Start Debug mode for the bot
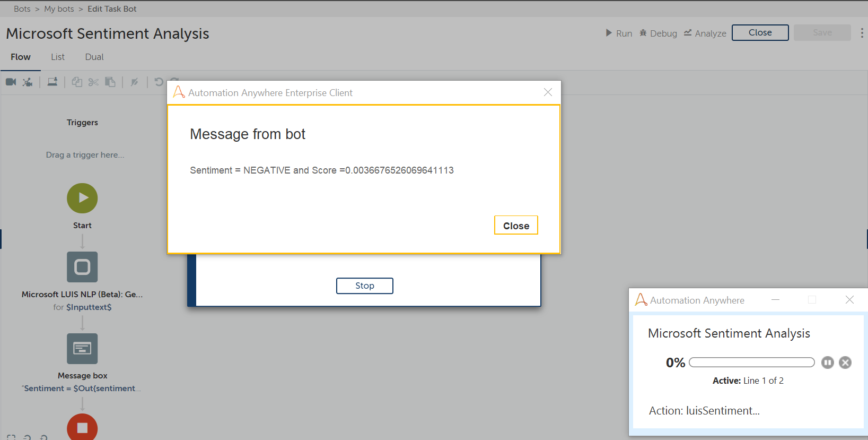 coord(658,33)
